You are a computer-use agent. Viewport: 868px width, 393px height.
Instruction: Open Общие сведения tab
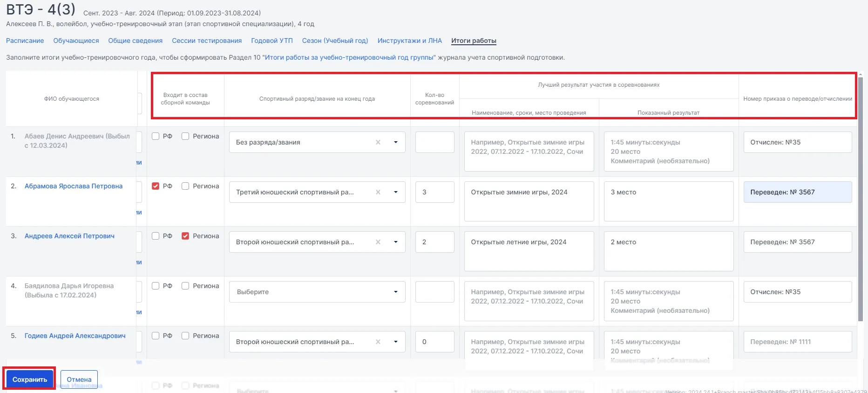tap(136, 41)
